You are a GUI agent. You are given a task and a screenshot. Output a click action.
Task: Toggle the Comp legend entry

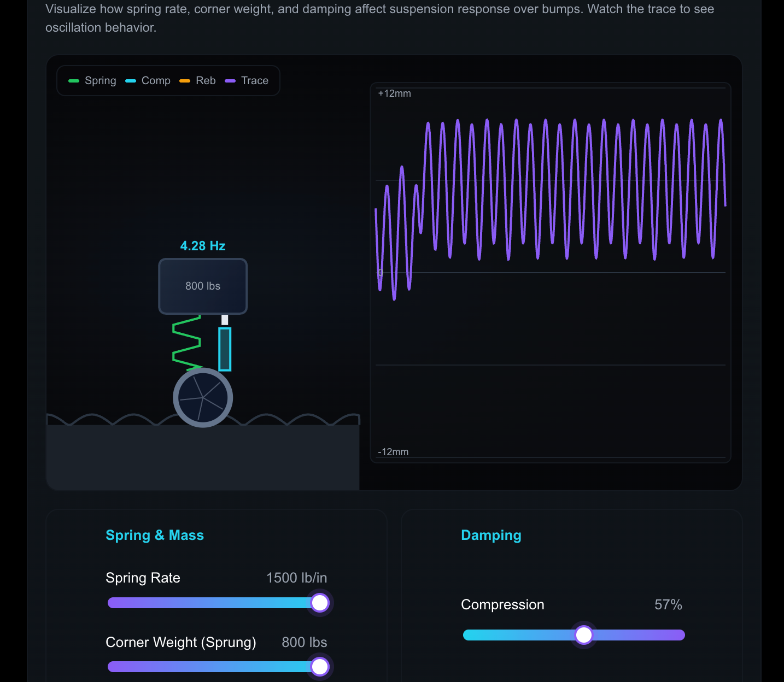click(155, 80)
